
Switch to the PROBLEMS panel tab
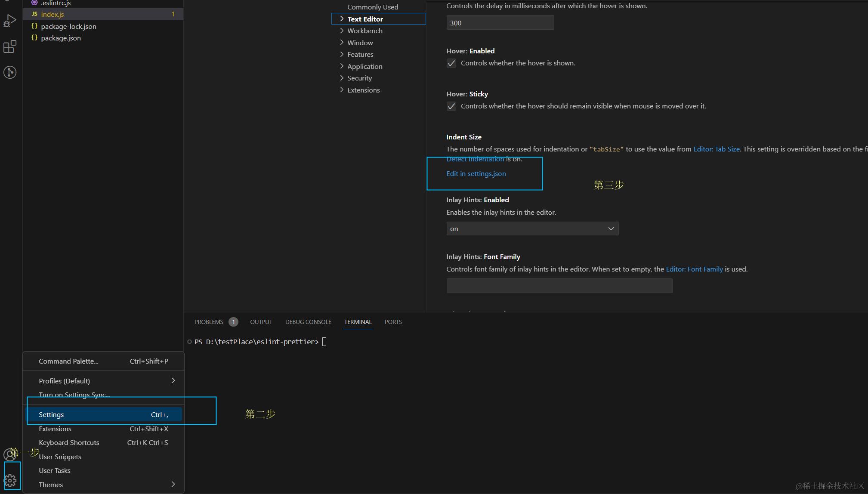tap(209, 322)
